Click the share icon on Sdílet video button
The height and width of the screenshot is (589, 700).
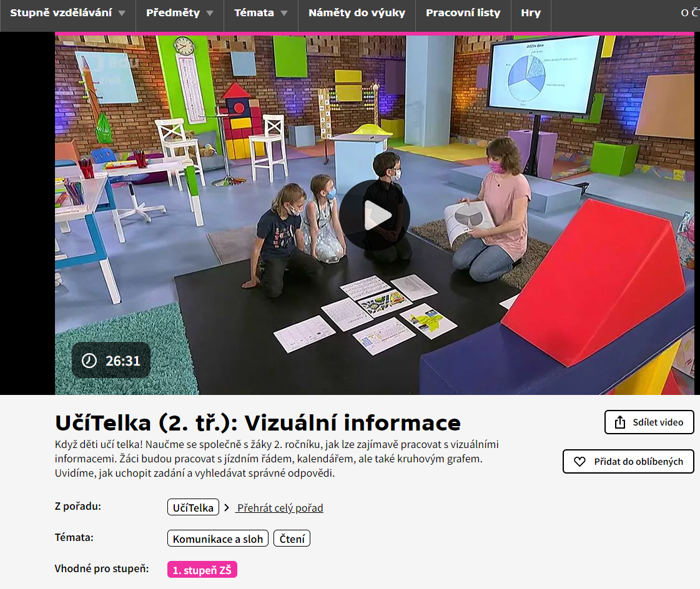621,422
